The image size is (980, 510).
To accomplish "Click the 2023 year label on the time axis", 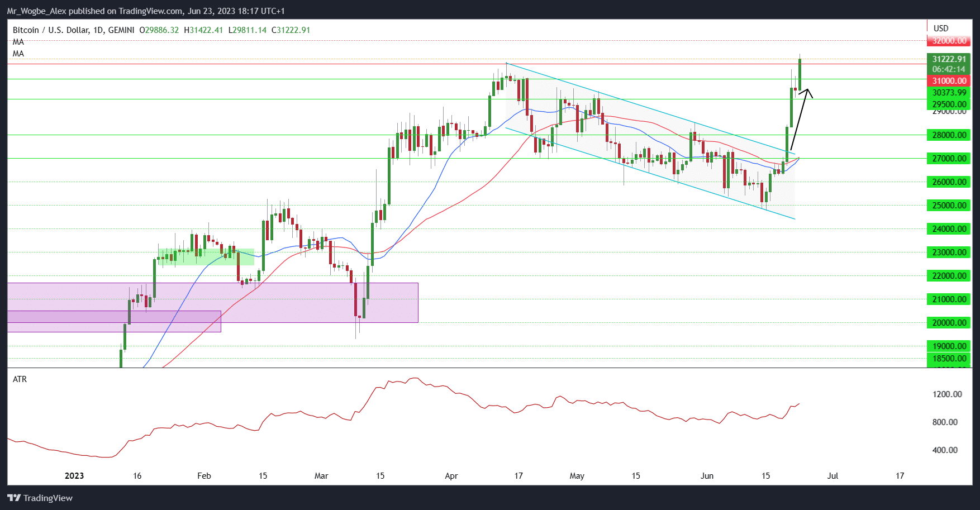I will pos(74,476).
